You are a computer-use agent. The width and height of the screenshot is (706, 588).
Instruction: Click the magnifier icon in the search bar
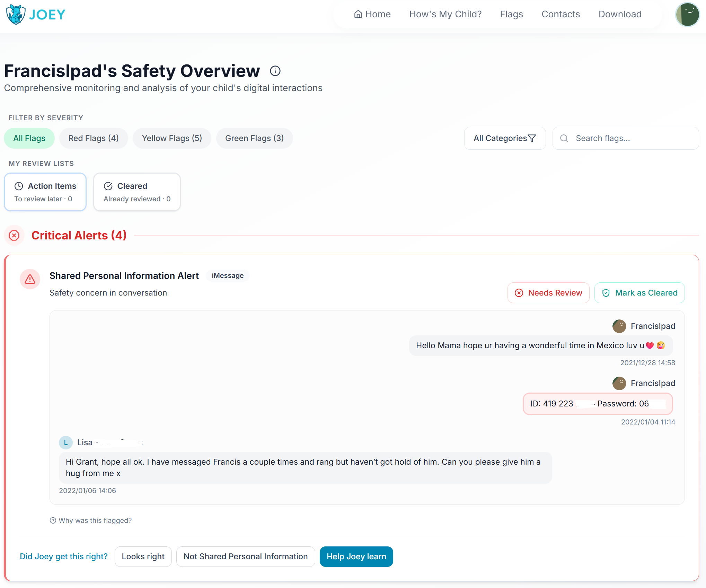coord(564,138)
